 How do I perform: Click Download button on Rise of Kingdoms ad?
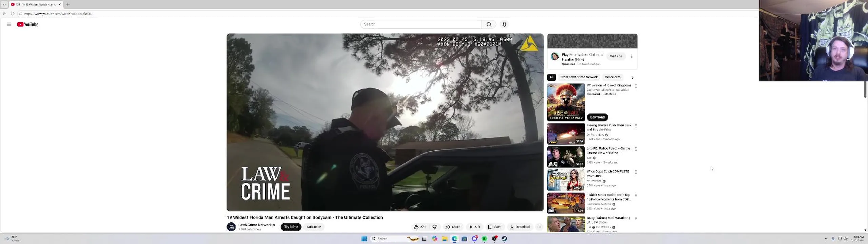pyautogui.click(x=597, y=117)
